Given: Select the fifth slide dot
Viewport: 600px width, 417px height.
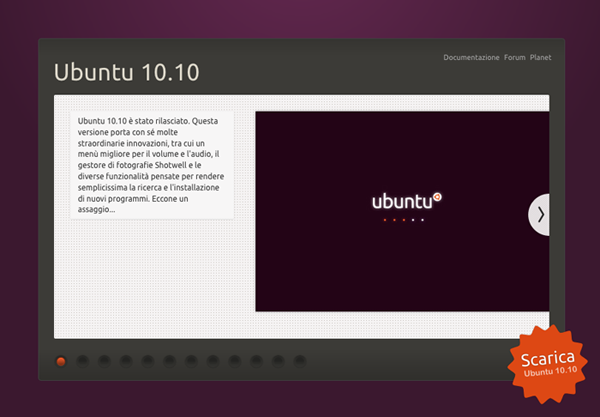Looking at the screenshot, I should [148, 361].
